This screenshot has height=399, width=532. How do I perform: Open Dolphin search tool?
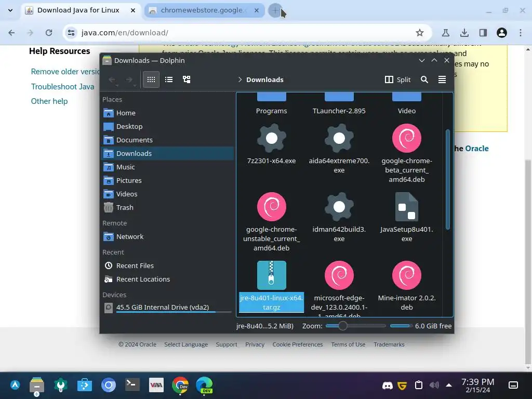click(424, 79)
